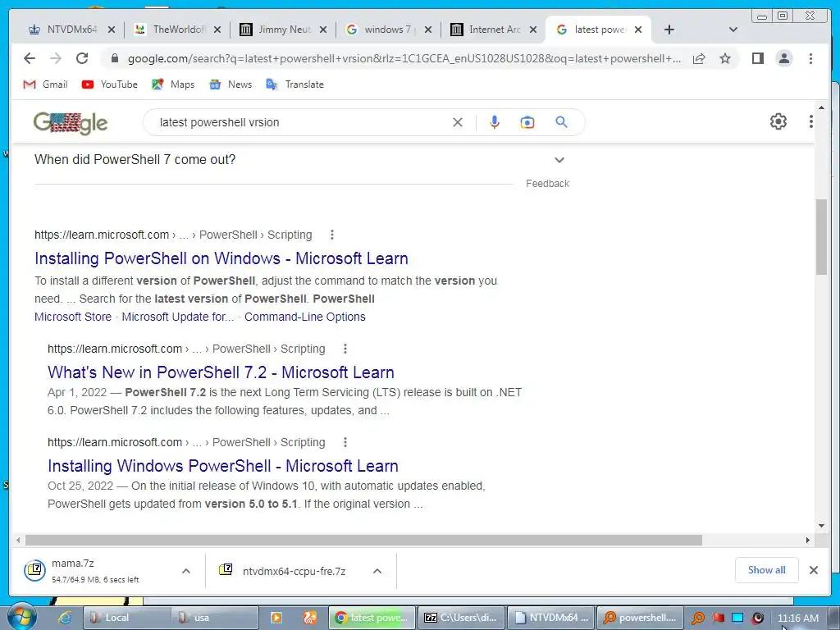The height and width of the screenshot is (630, 840).
Task: Click the address bar URL
Action: (x=404, y=58)
